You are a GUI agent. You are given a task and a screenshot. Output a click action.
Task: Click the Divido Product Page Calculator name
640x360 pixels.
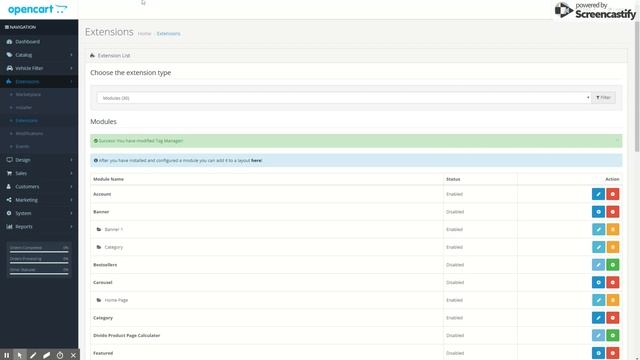[x=127, y=336]
